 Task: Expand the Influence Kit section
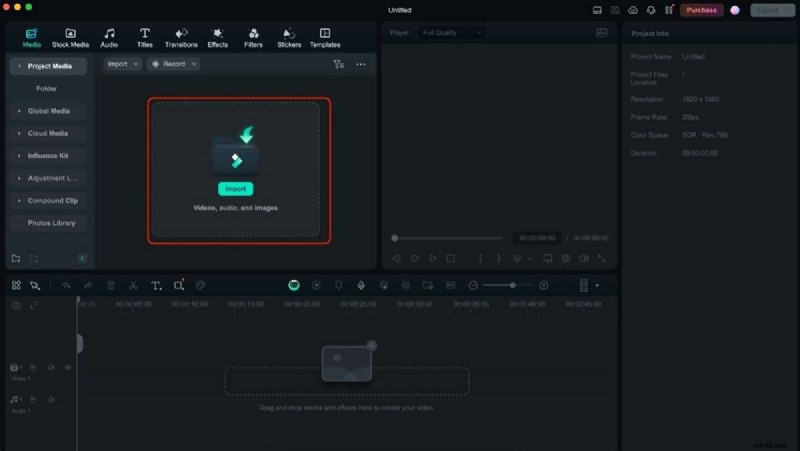[x=19, y=156]
